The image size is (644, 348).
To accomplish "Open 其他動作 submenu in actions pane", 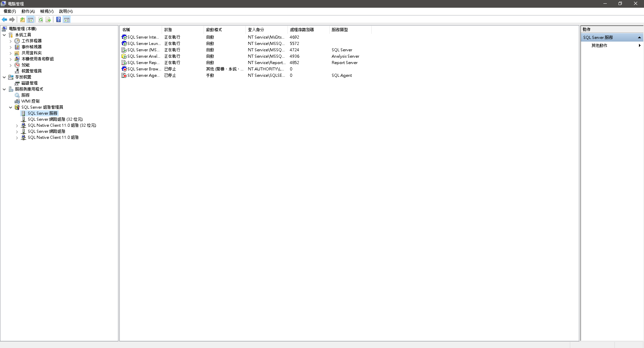I will tap(612, 46).
